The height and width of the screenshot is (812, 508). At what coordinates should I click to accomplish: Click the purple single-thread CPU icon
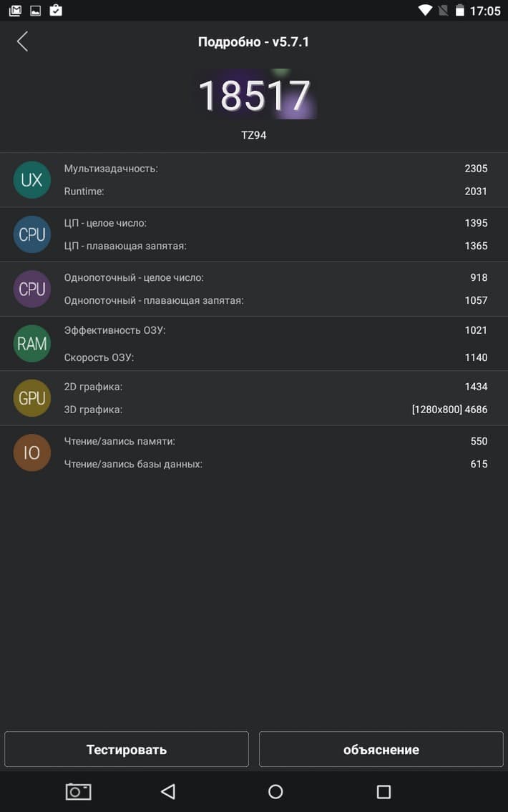[x=32, y=289]
